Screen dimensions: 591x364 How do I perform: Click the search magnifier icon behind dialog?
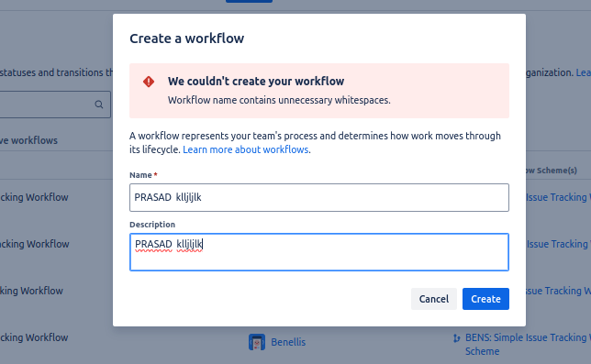click(x=99, y=105)
